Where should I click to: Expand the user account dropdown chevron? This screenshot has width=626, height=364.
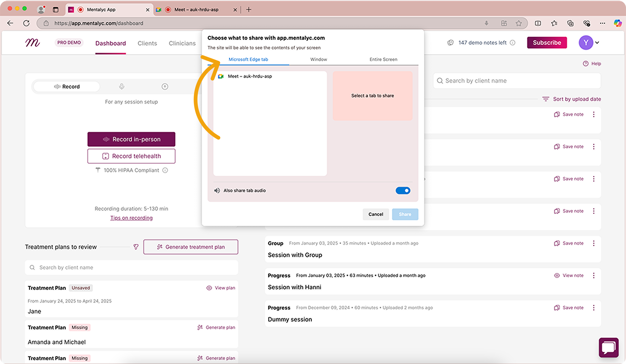click(597, 43)
